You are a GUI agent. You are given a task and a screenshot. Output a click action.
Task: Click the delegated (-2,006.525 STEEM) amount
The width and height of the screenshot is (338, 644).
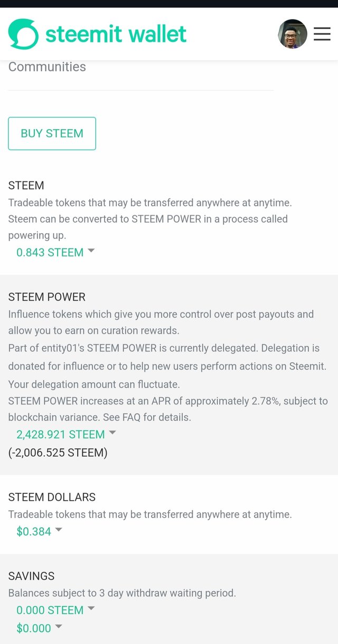[x=58, y=453]
